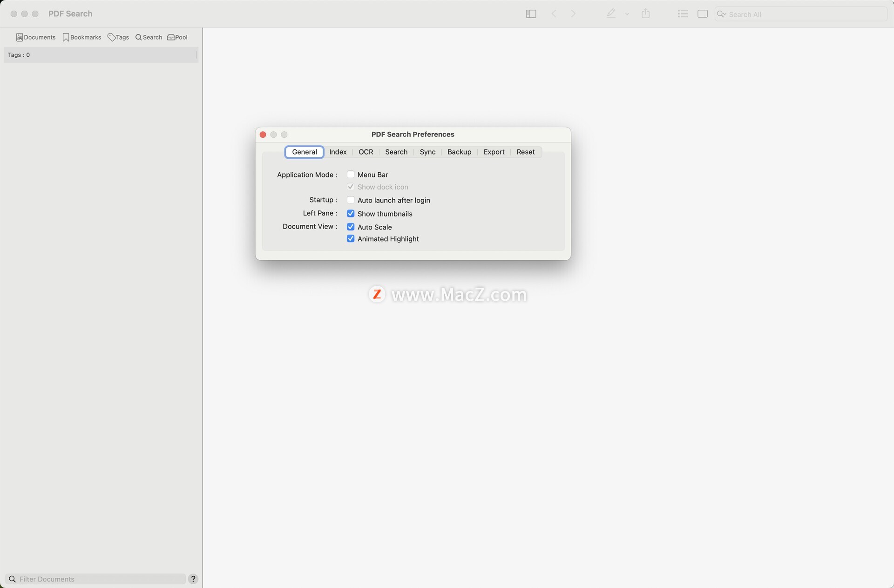This screenshot has height=588, width=894.
Task: Open the Search sidebar tab
Action: (x=149, y=37)
